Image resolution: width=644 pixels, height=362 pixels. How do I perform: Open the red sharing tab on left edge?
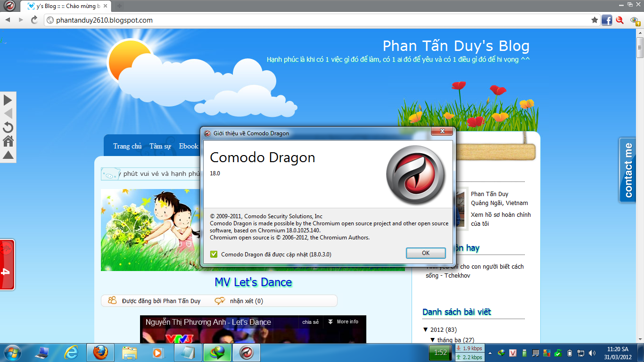click(8, 264)
